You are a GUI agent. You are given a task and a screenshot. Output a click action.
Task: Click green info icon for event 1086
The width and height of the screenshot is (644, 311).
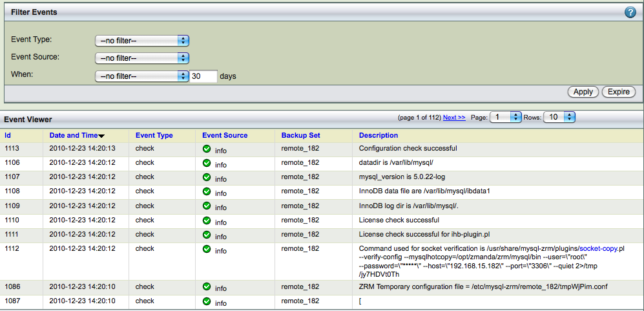click(x=207, y=286)
